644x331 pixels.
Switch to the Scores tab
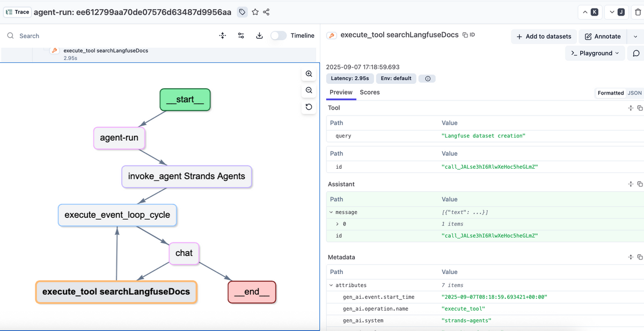(370, 92)
